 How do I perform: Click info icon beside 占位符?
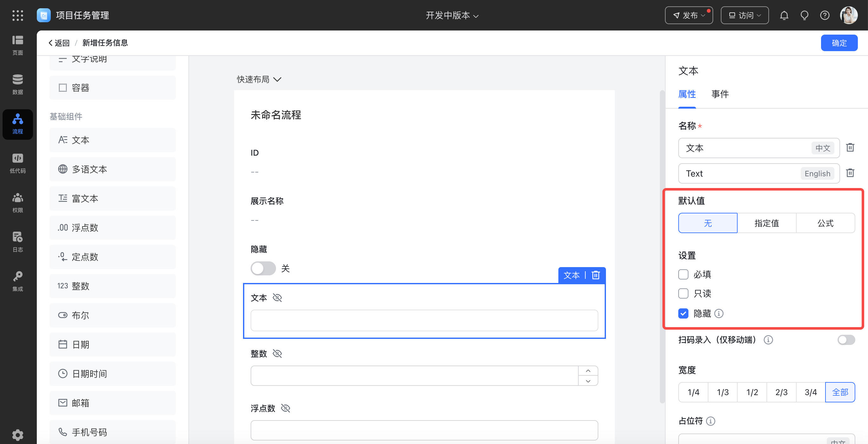tap(710, 421)
